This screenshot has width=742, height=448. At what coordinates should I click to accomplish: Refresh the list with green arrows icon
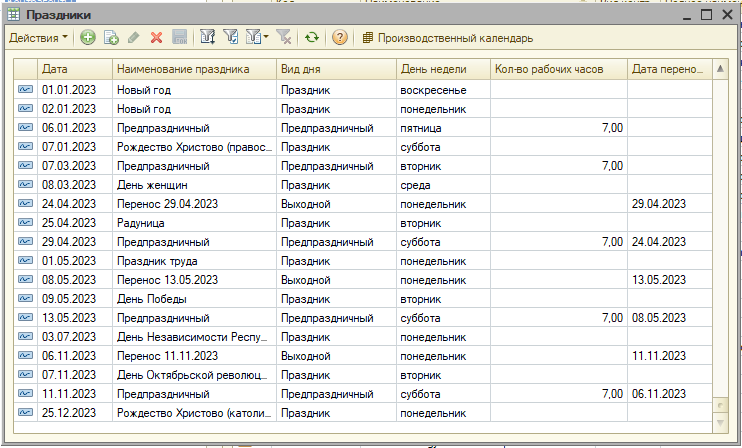pyautogui.click(x=312, y=38)
